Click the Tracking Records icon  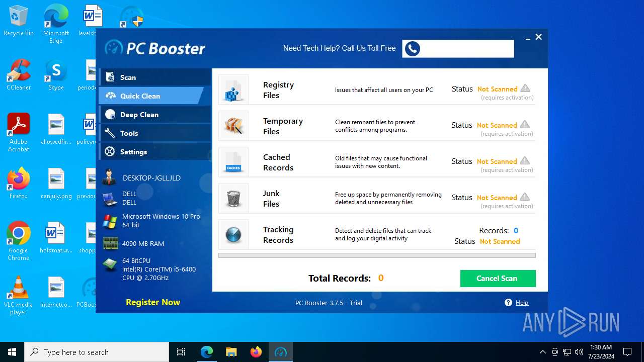[233, 234]
